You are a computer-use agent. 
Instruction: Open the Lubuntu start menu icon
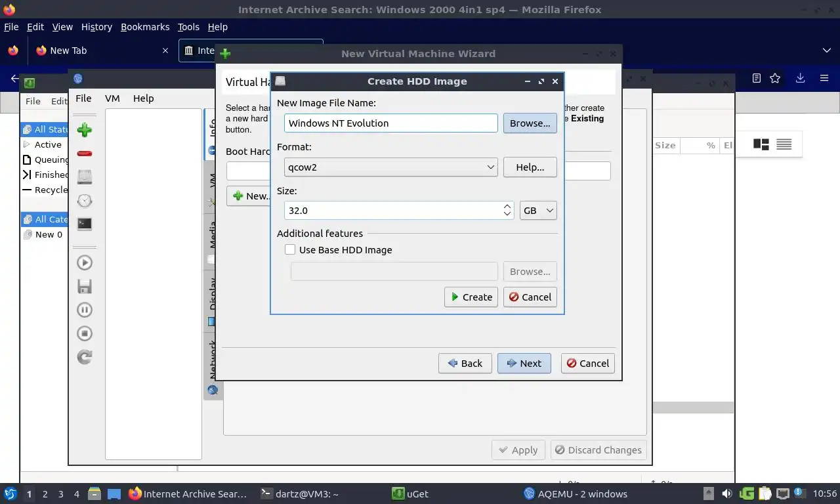[10, 493]
